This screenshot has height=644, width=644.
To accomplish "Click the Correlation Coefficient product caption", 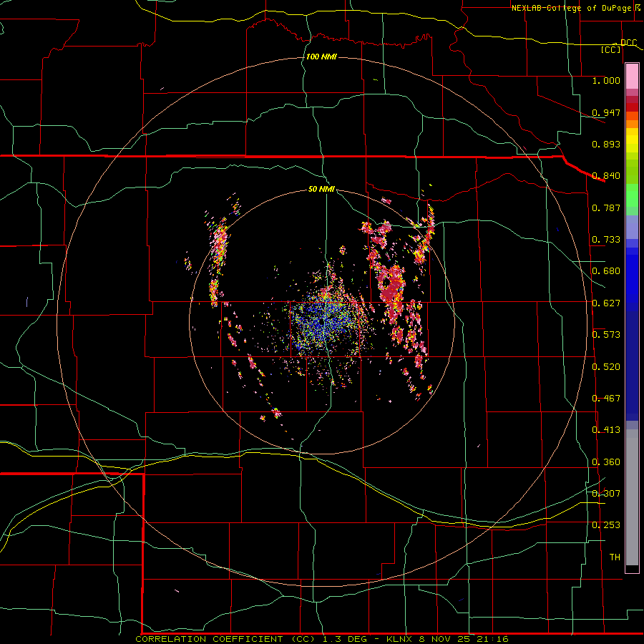I will (321, 639).
